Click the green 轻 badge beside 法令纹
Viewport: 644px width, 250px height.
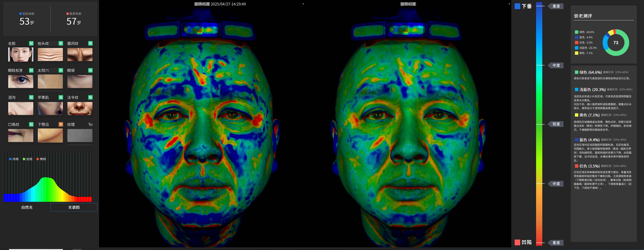(x=90, y=98)
